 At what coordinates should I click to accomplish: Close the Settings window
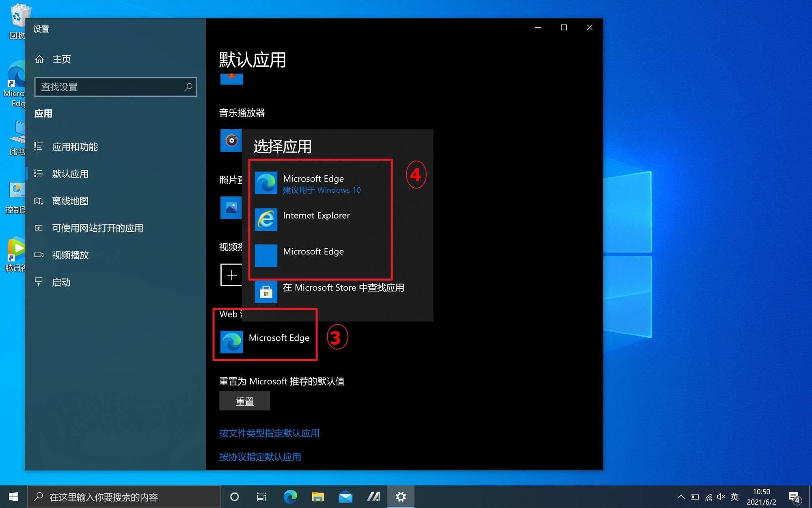click(590, 28)
